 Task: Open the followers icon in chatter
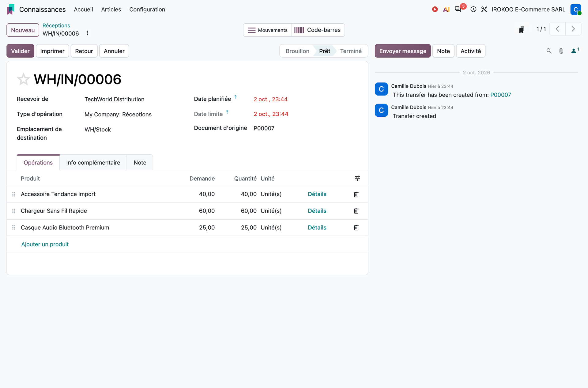click(575, 51)
